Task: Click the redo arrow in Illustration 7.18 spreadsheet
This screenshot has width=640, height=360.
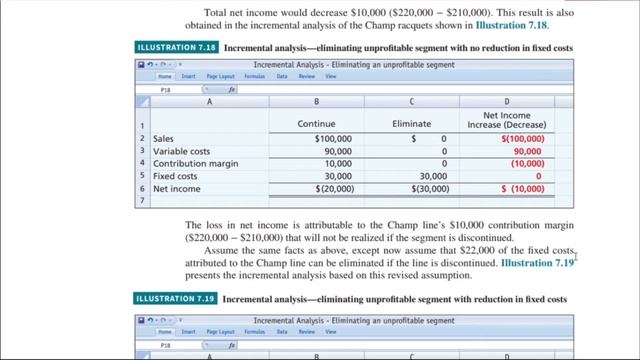Action: (x=163, y=64)
